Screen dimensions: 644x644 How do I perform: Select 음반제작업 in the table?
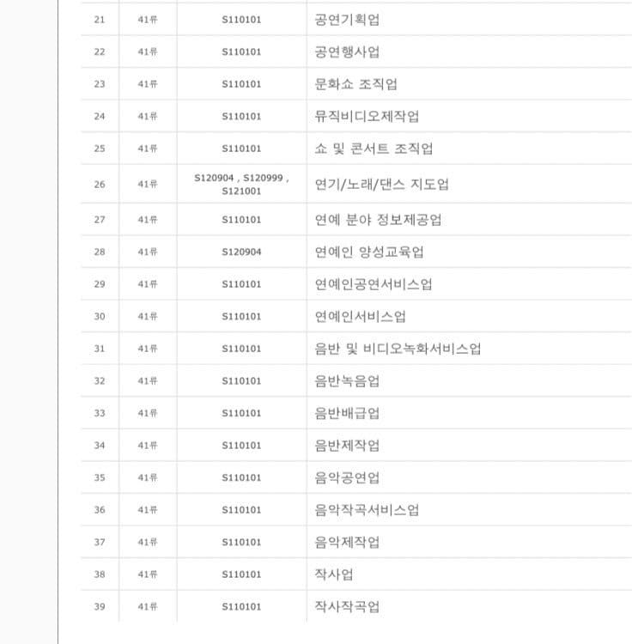coord(347,445)
